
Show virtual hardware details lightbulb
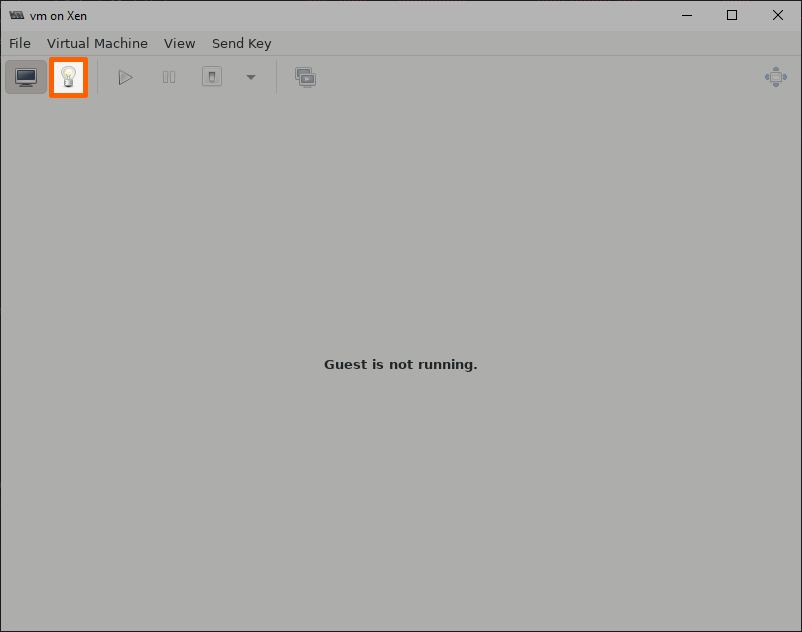point(69,77)
